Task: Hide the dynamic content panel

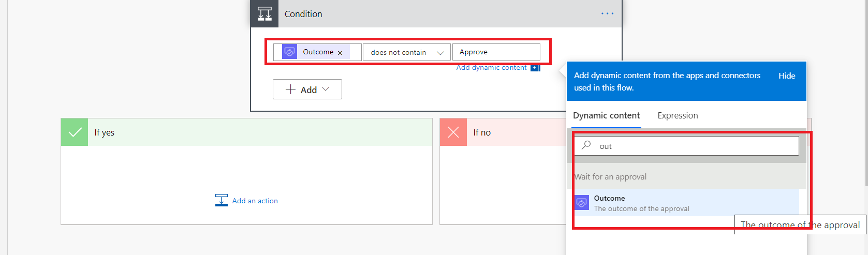Action: pos(787,76)
